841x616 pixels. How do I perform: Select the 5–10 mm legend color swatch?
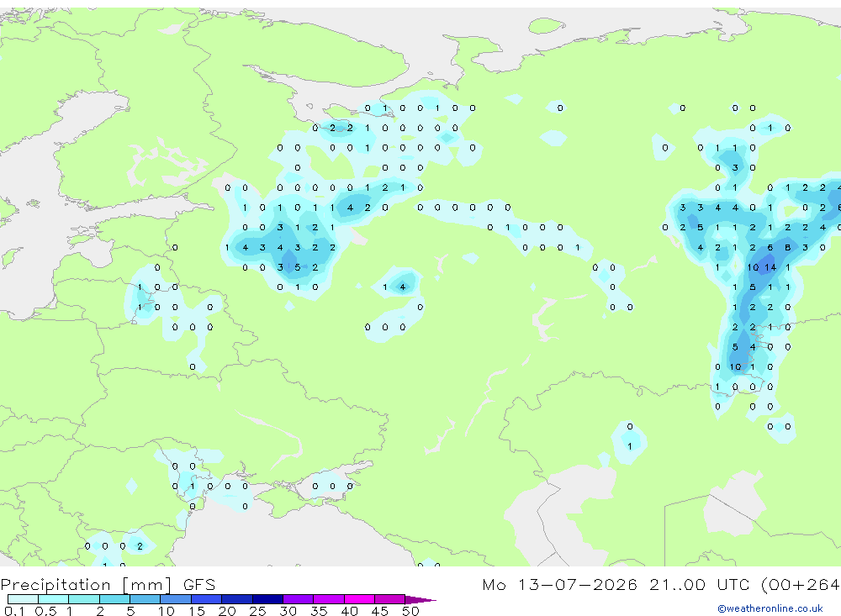(x=145, y=599)
